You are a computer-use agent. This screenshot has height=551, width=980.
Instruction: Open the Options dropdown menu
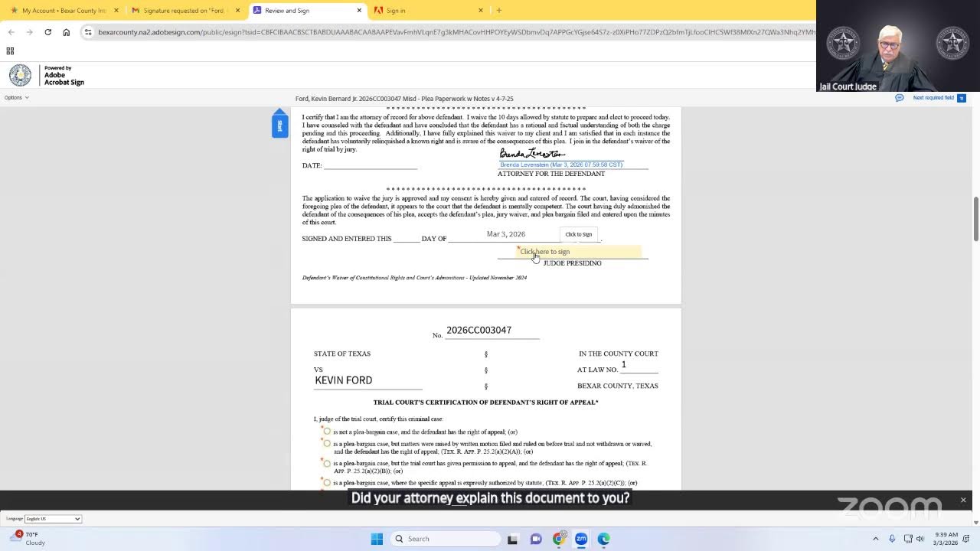pos(17,97)
